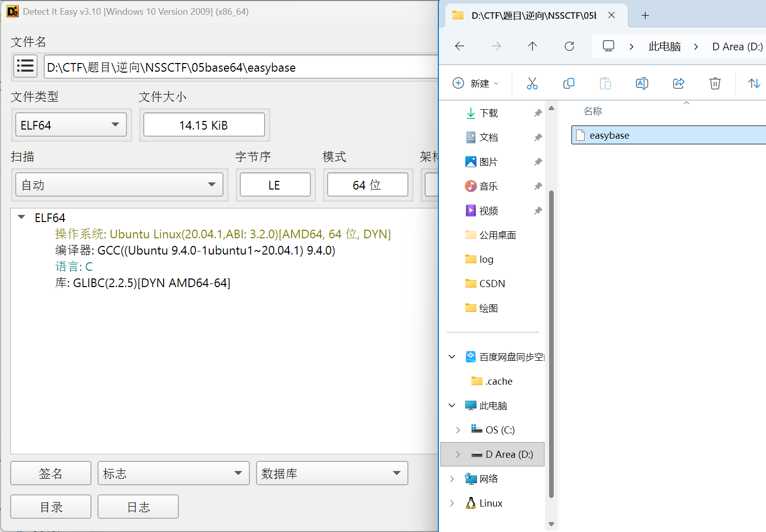Expand the OS (C:) drive node
Image resolution: width=766 pixels, height=532 pixels.
(458, 430)
